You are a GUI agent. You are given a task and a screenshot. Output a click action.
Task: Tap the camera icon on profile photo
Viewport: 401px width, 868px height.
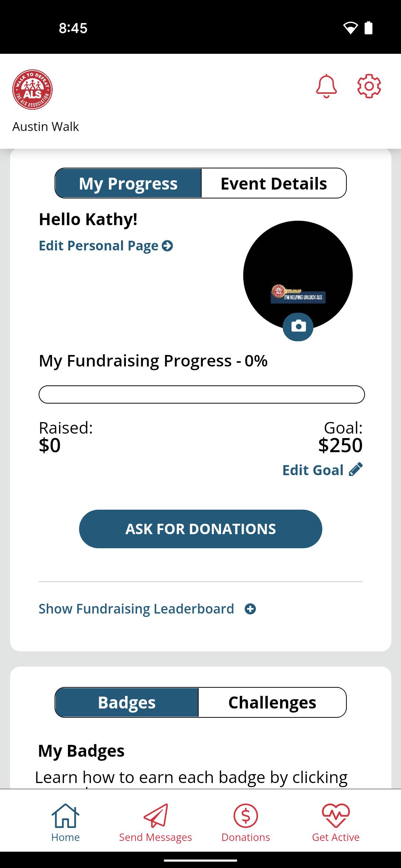298,326
